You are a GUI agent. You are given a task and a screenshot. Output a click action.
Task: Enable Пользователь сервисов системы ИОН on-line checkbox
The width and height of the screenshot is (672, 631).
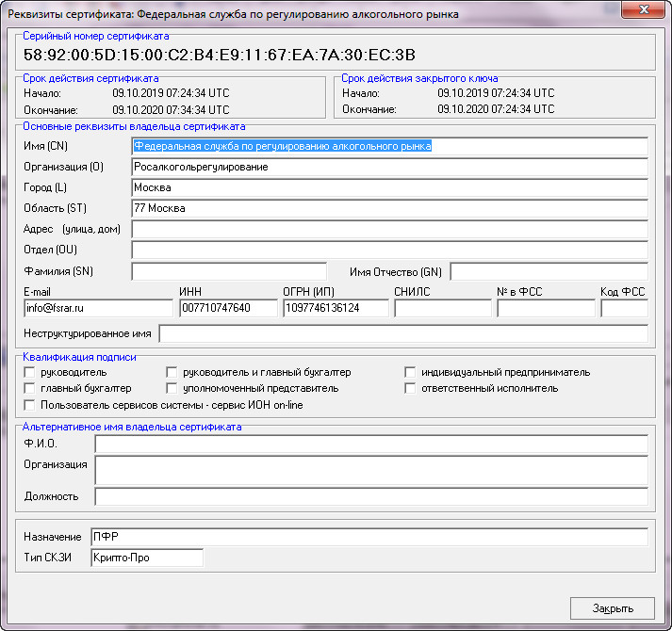click(29, 405)
